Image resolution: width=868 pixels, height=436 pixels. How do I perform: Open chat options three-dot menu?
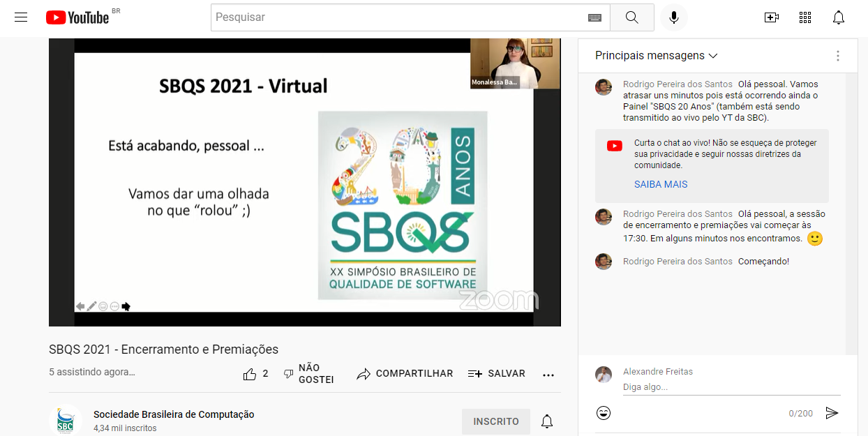(x=837, y=56)
